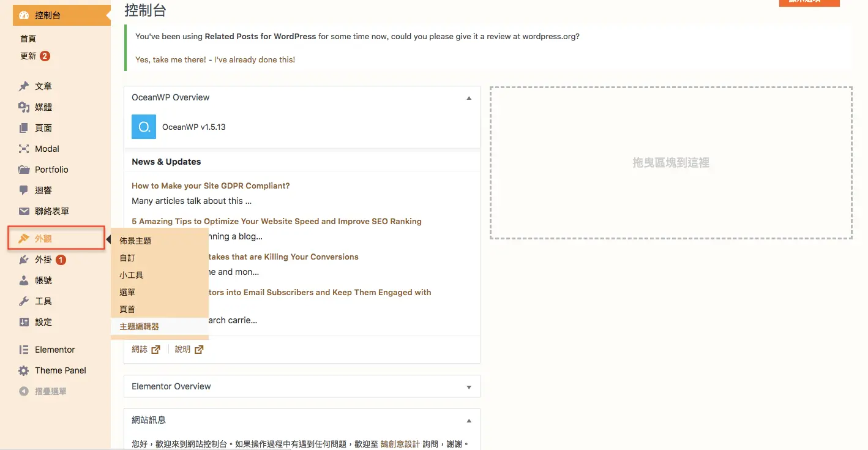
Task: Click 'I've already done this!' link
Action: tap(255, 59)
